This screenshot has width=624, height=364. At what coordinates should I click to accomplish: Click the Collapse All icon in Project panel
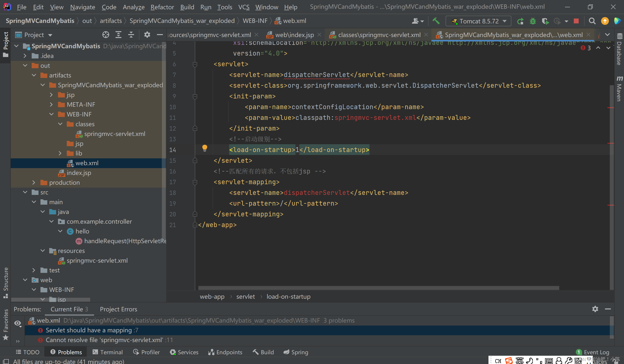(x=131, y=35)
